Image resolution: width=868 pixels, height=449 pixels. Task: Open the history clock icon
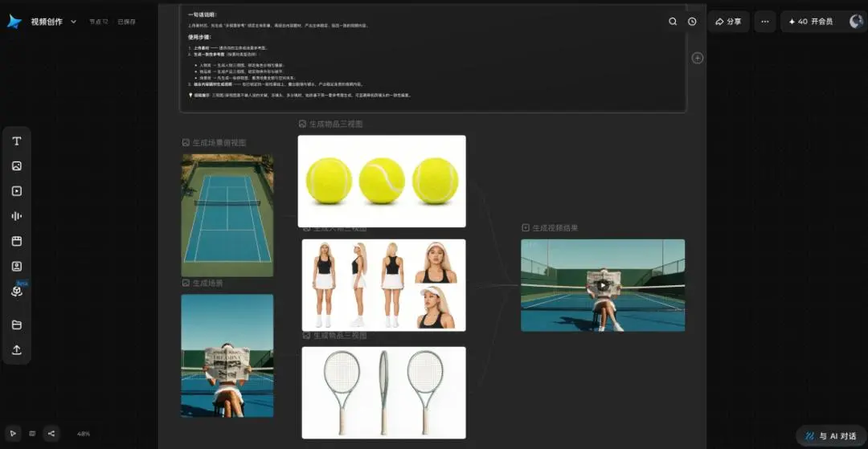(692, 22)
